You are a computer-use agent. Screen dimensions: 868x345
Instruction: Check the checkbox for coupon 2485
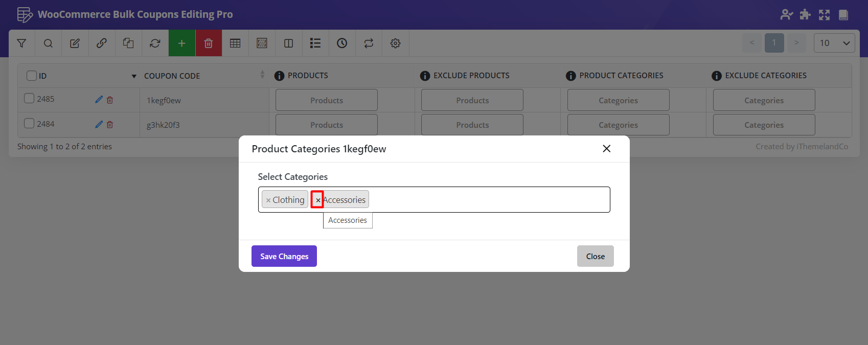pos(30,99)
